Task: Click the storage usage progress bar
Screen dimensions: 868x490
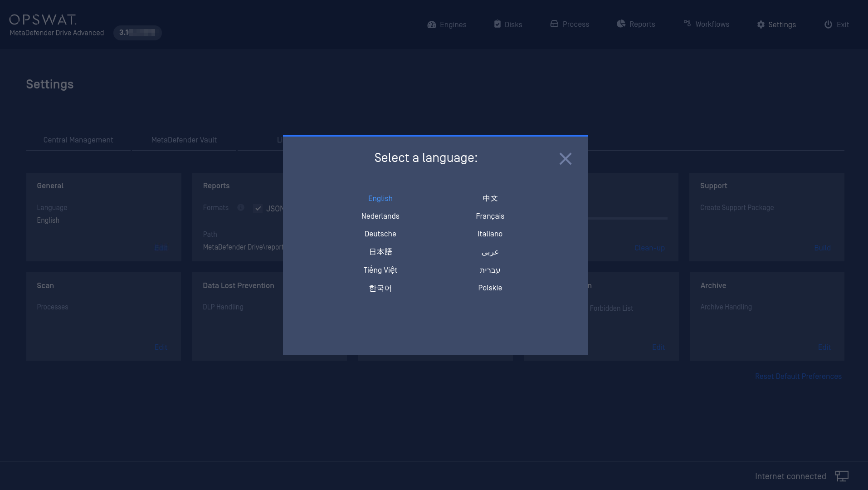Action: [627, 218]
